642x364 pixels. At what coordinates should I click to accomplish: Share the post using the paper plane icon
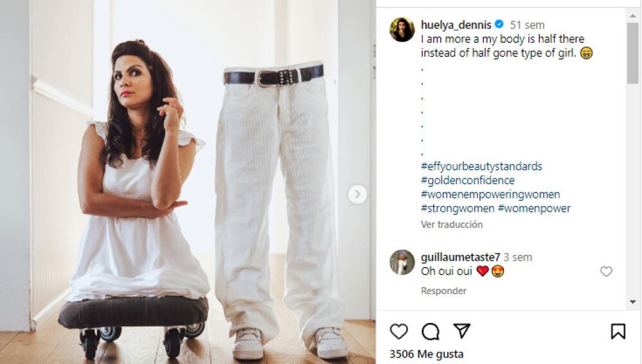tap(462, 331)
